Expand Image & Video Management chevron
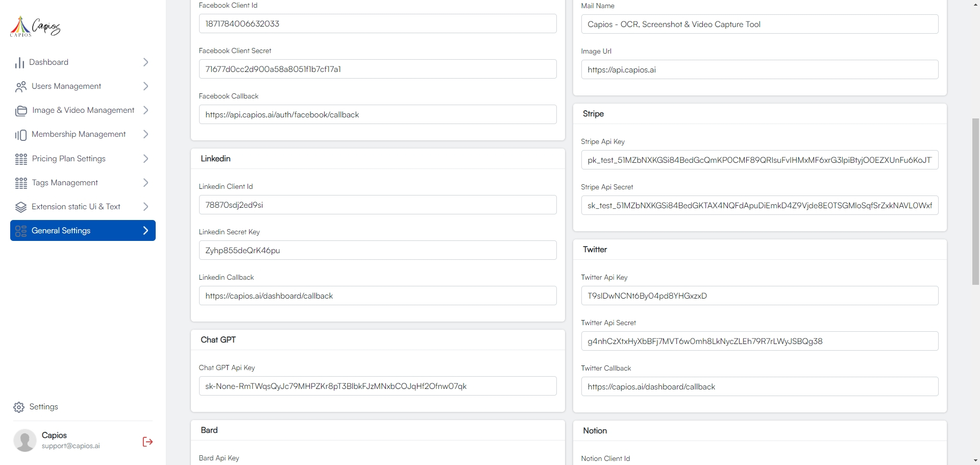Viewport: 980px width, 465px height. coord(145,110)
